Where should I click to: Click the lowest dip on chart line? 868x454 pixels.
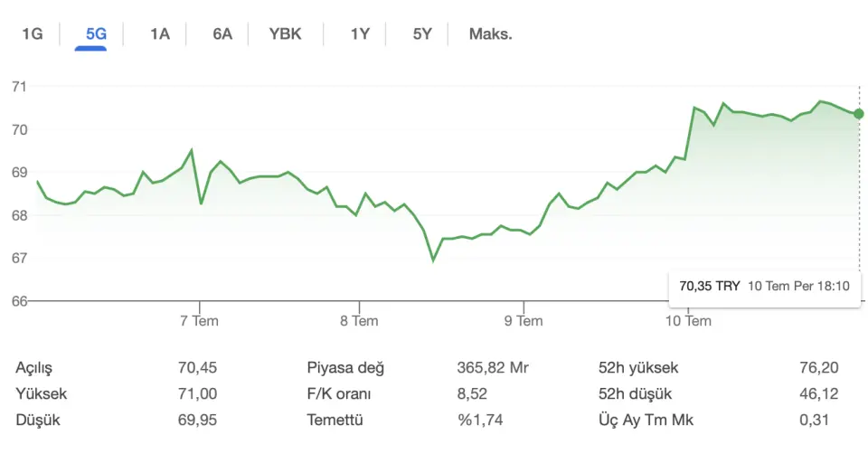(433, 260)
